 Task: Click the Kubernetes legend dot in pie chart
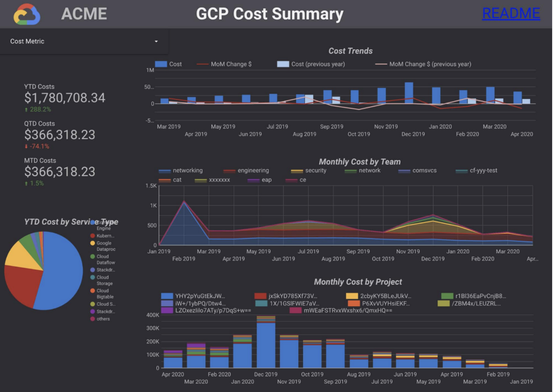(x=92, y=236)
